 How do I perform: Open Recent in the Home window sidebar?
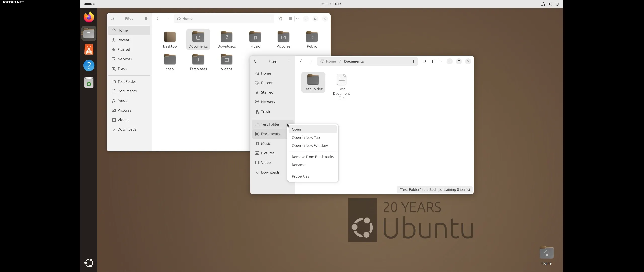pyautogui.click(x=129, y=40)
